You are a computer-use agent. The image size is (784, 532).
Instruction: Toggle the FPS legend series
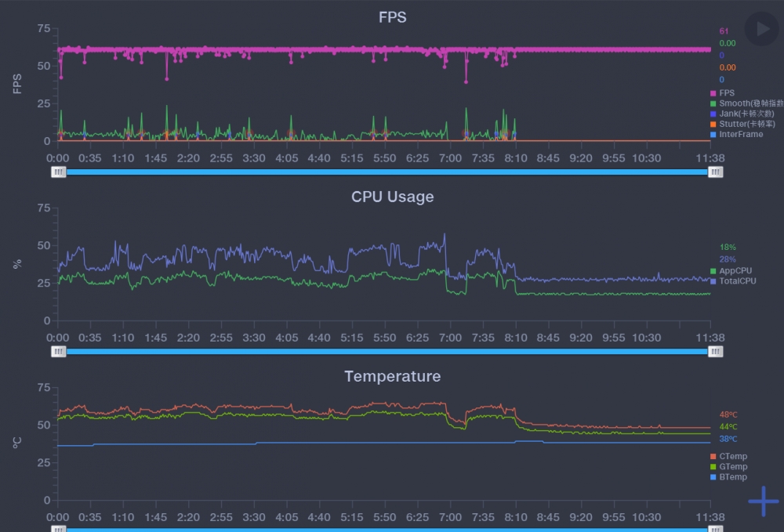point(723,93)
